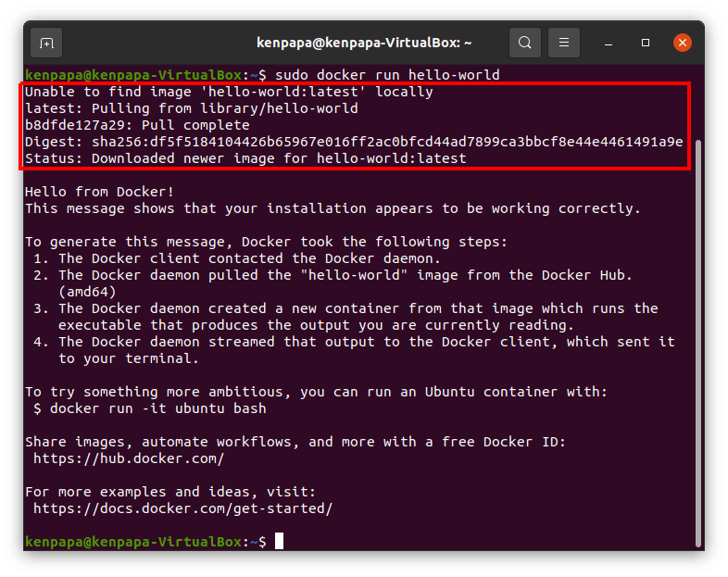The height and width of the screenshot is (577, 728).
Task: Open the terminal hamburger menu
Action: [564, 43]
